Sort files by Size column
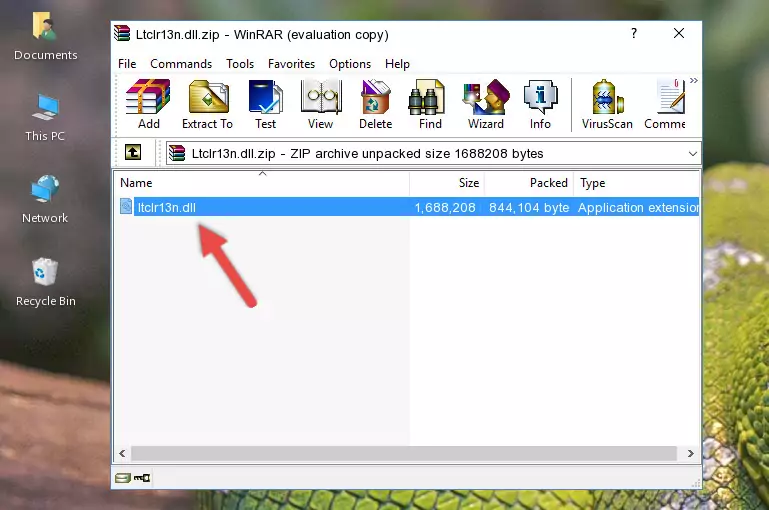The width and height of the screenshot is (769, 510). click(x=447, y=183)
